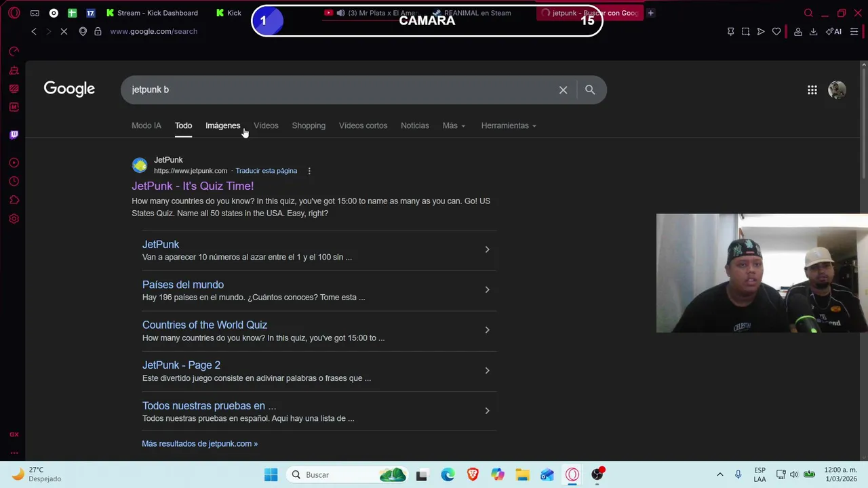Go back with the browser back arrow
Screen dimensions: 868x488
point(34,31)
